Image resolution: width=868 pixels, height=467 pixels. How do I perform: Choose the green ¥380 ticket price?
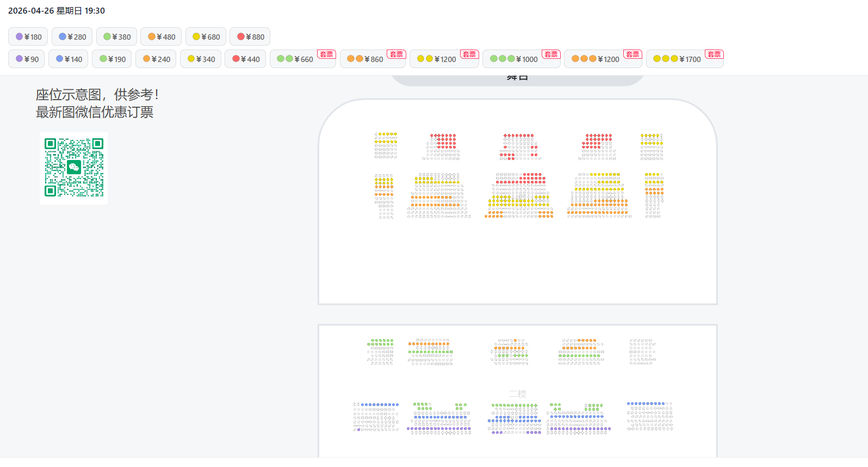point(117,37)
